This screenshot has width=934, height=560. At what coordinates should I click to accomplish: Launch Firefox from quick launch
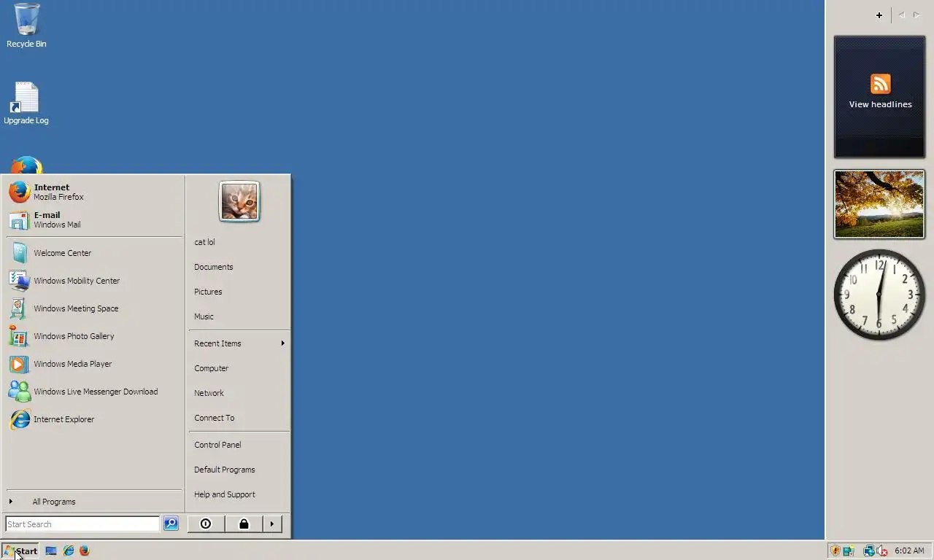[x=85, y=551]
